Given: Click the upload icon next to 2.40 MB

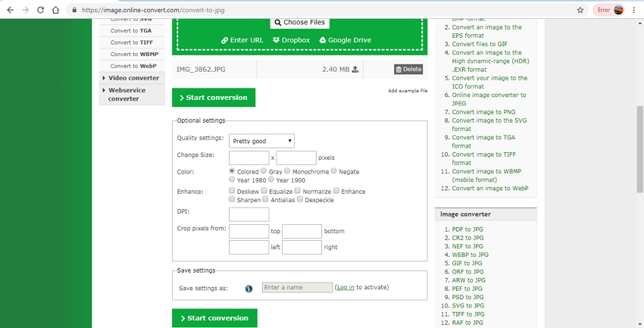Looking at the screenshot, I should (x=355, y=69).
